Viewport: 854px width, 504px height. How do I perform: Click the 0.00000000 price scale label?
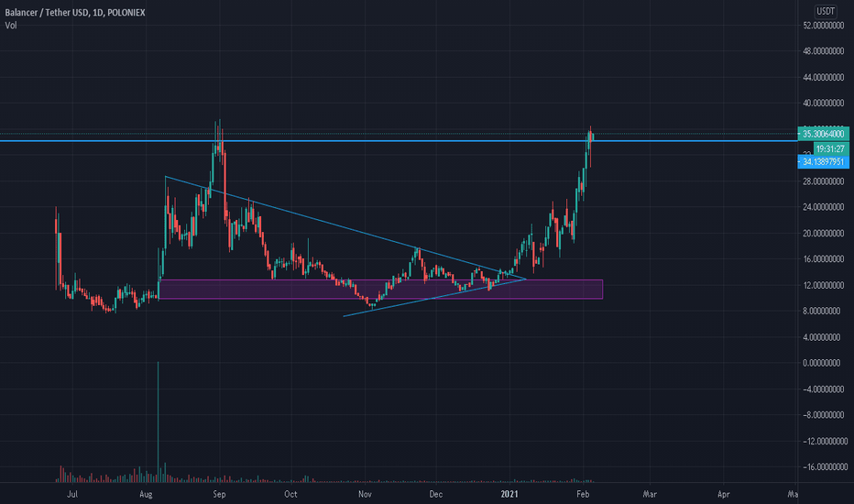[823, 363]
